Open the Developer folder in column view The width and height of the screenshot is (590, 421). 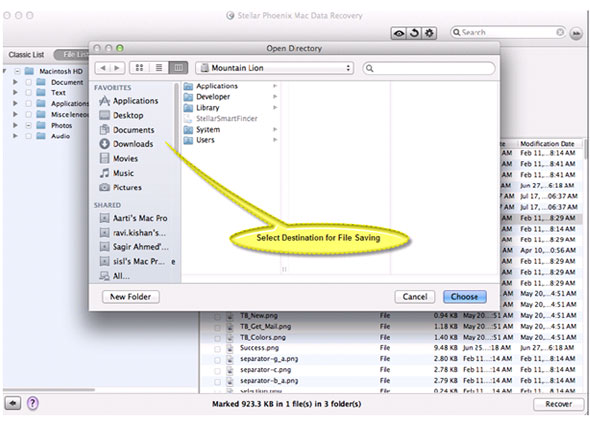(230, 97)
